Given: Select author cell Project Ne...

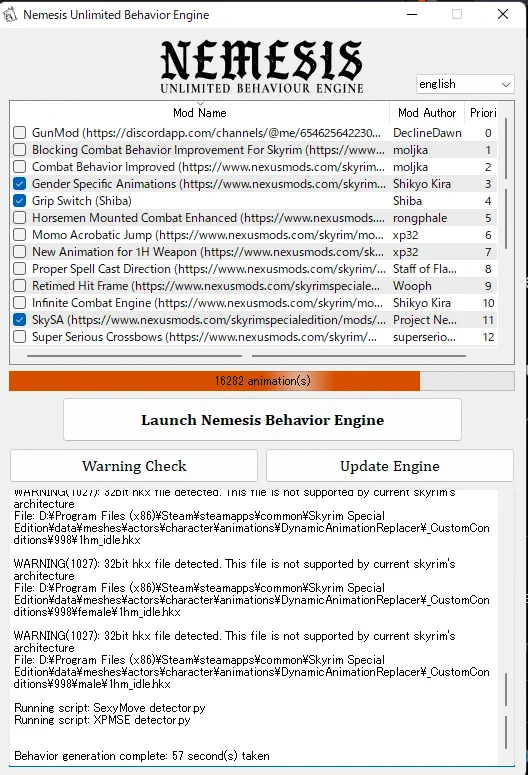Looking at the screenshot, I should 425,320.
